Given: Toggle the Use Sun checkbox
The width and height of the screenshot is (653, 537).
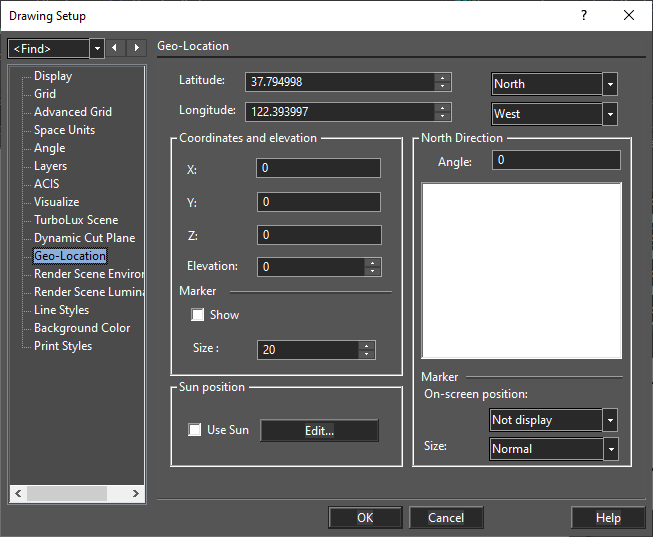Looking at the screenshot, I should 194,430.
